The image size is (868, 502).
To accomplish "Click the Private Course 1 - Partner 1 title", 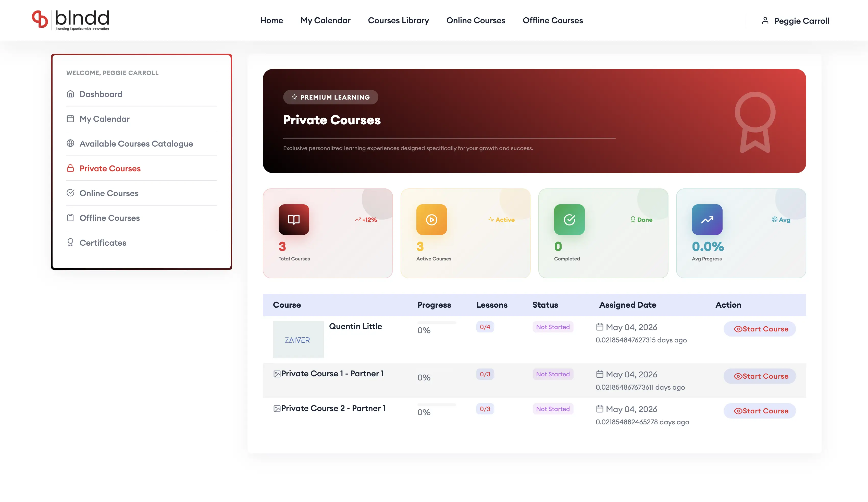I will pos(332,373).
